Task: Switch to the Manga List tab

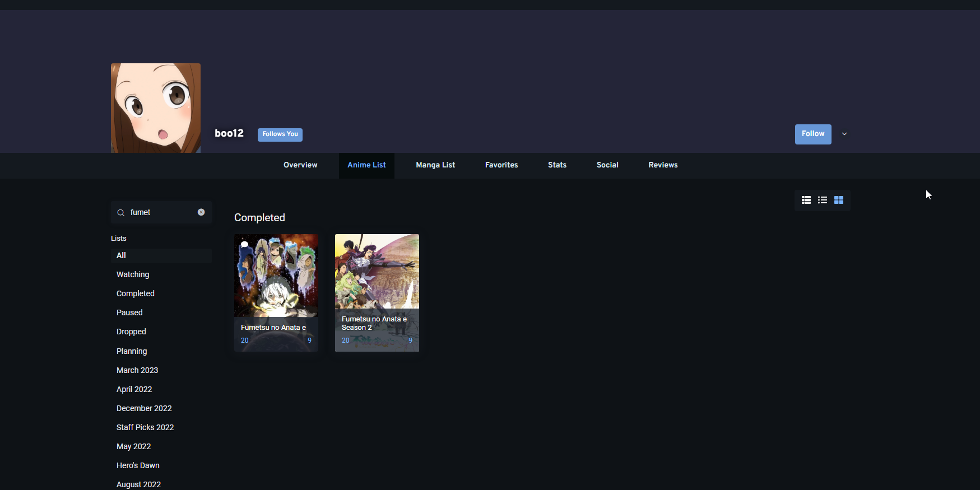Action: point(435,165)
